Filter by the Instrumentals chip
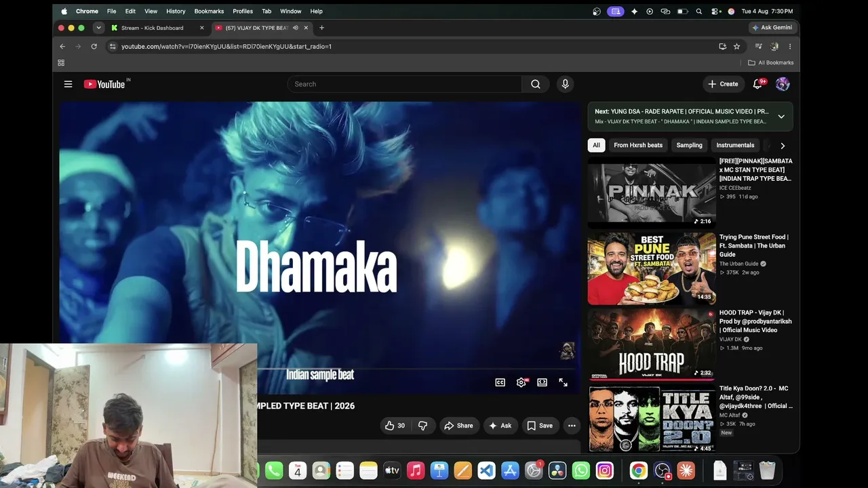The height and width of the screenshot is (488, 868). tap(735, 145)
